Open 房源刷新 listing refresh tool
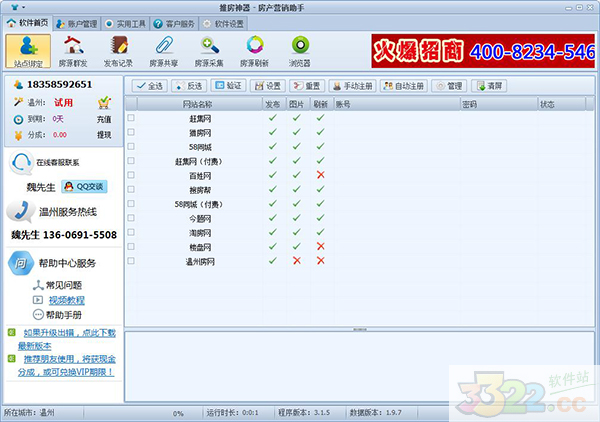The width and height of the screenshot is (600, 422). pyautogui.click(x=254, y=51)
